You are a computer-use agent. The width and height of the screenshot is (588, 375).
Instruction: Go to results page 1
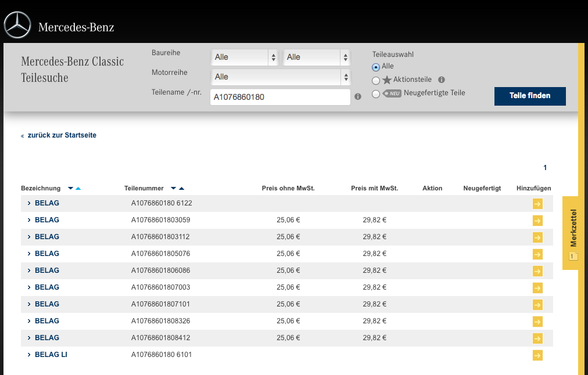(545, 168)
